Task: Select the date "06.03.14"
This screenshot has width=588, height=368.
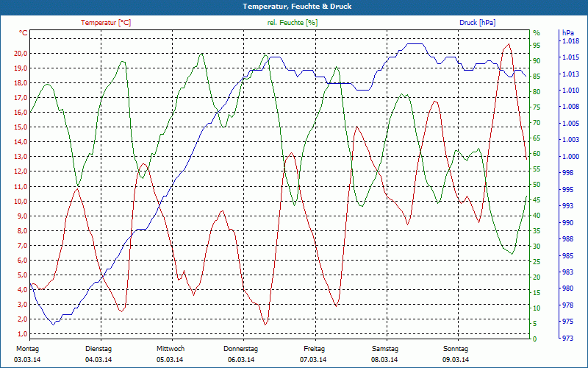Action: 241,360
